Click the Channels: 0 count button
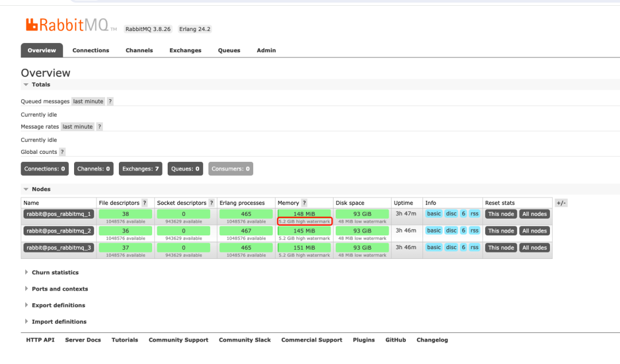This screenshot has height=364, width=620. coord(94,169)
